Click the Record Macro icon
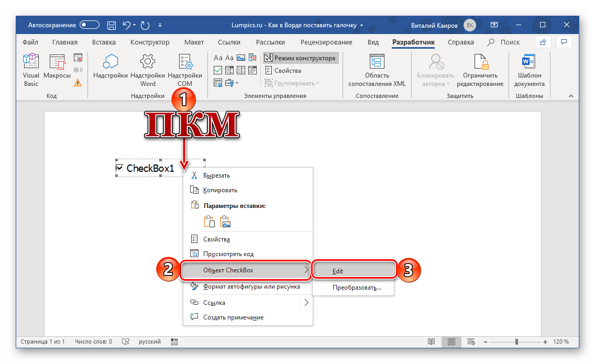The width and height of the screenshot is (595, 364). (78, 58)
